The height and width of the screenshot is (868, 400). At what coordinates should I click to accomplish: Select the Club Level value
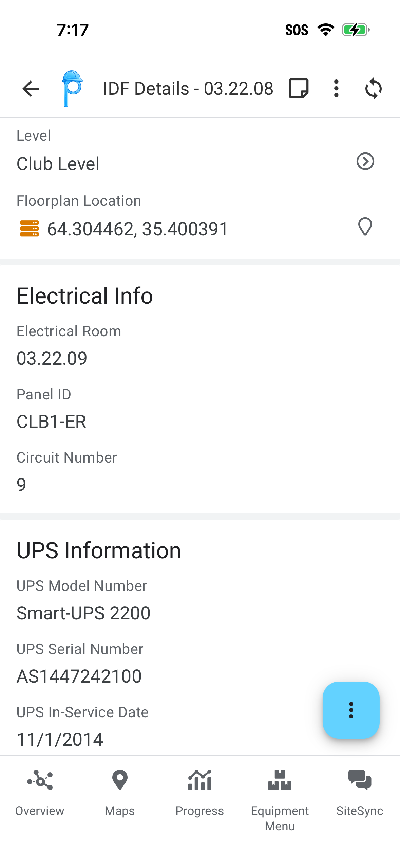[x=58, y=164]
